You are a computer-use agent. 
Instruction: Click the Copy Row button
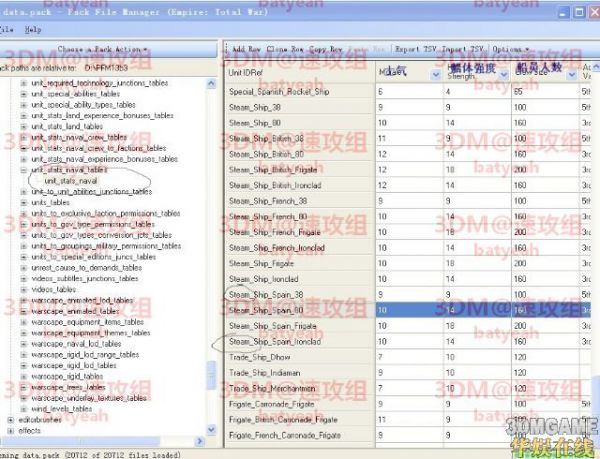click(x=326, y=48)
